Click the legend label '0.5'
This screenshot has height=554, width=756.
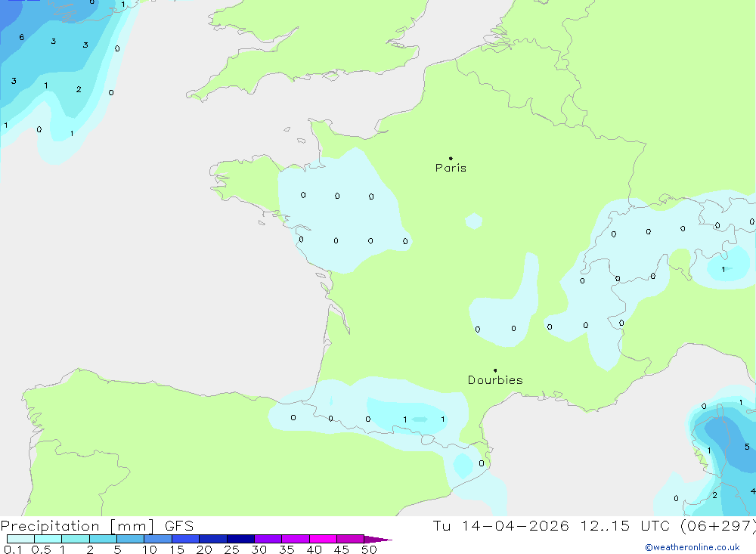point(41,549)
